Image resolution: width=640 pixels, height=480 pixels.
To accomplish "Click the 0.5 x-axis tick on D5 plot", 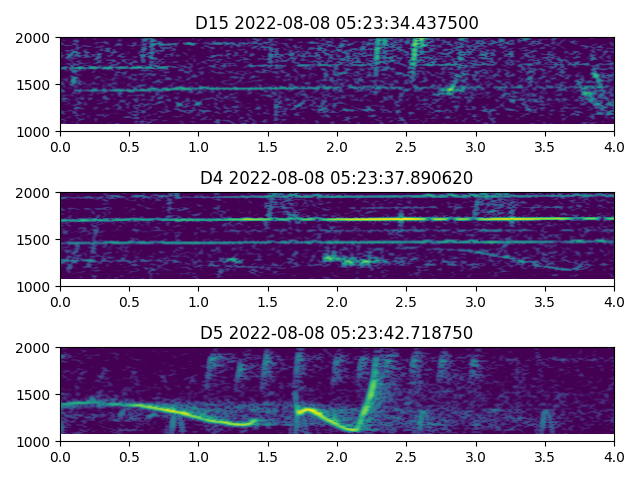I will (129, 456).
